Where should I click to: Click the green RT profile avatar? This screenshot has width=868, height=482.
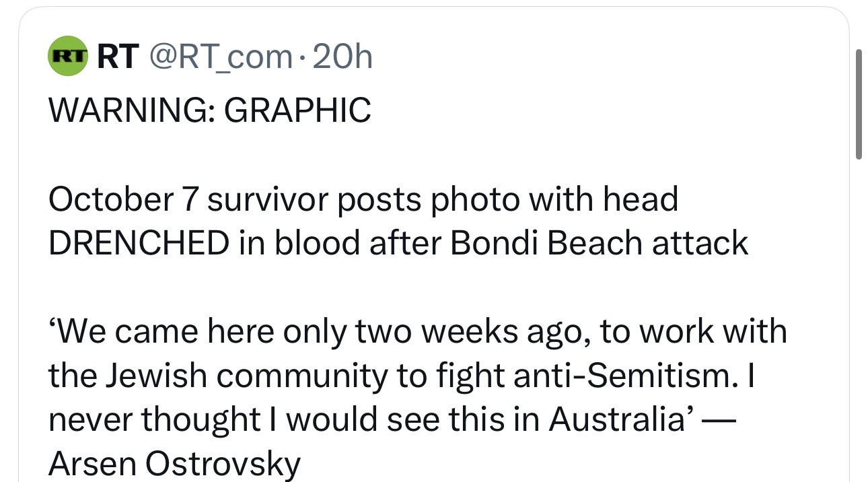69,58
